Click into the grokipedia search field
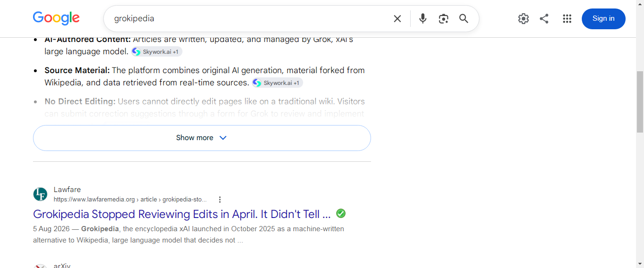 click(250, 18)
